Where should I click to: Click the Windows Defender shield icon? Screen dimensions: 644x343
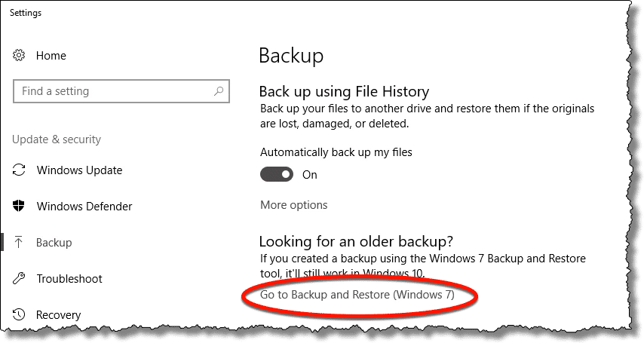pyautogui.click(x=19, y=206)
